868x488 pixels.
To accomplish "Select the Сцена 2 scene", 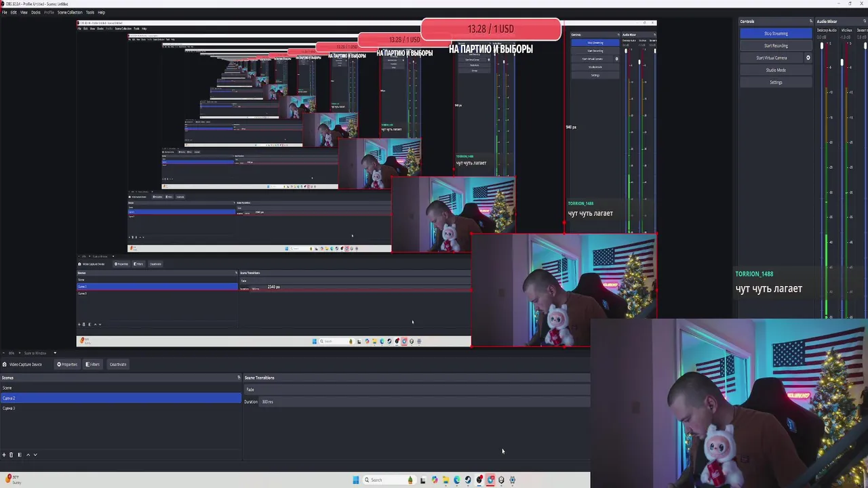I will pos(121,398).
